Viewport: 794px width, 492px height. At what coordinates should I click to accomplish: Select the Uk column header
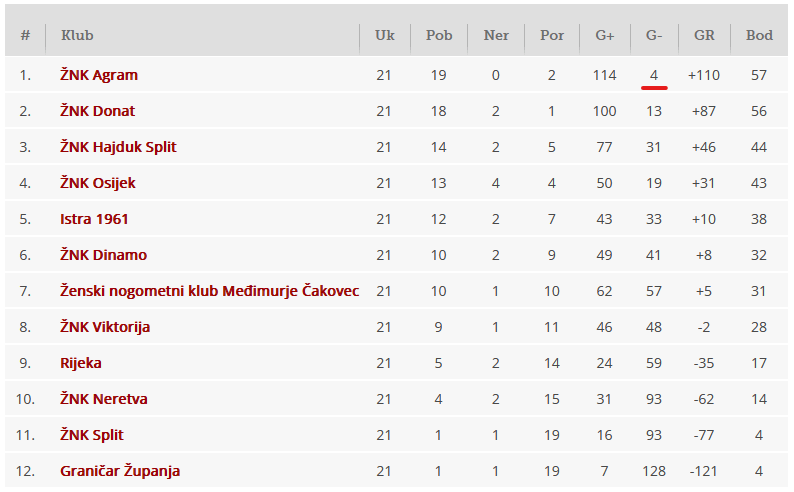[385, 35]
